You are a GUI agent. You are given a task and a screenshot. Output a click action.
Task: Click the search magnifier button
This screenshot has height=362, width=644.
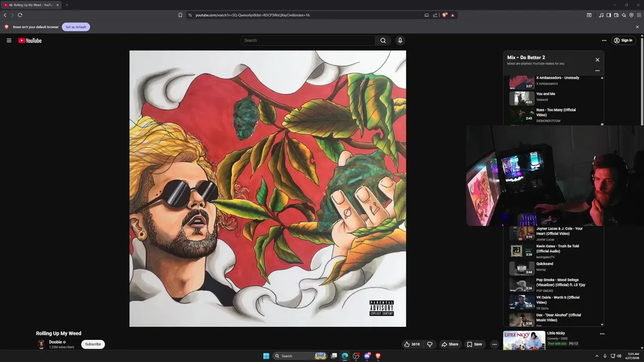tap(383, 40)
